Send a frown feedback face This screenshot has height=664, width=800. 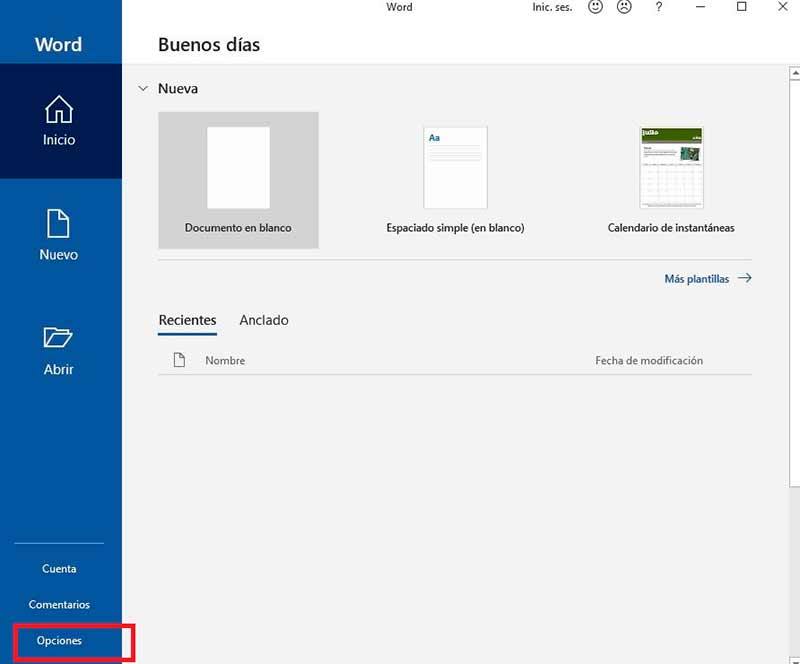[624, 7]
